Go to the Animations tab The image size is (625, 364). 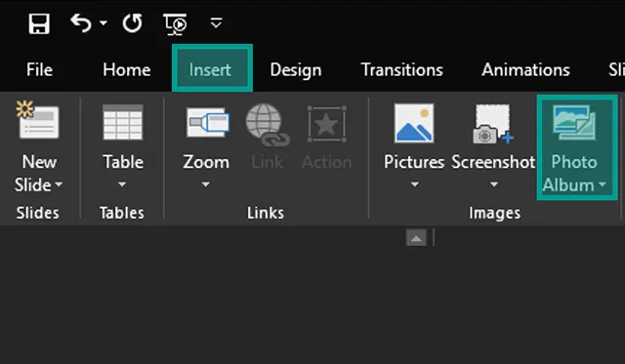(525, 69)
